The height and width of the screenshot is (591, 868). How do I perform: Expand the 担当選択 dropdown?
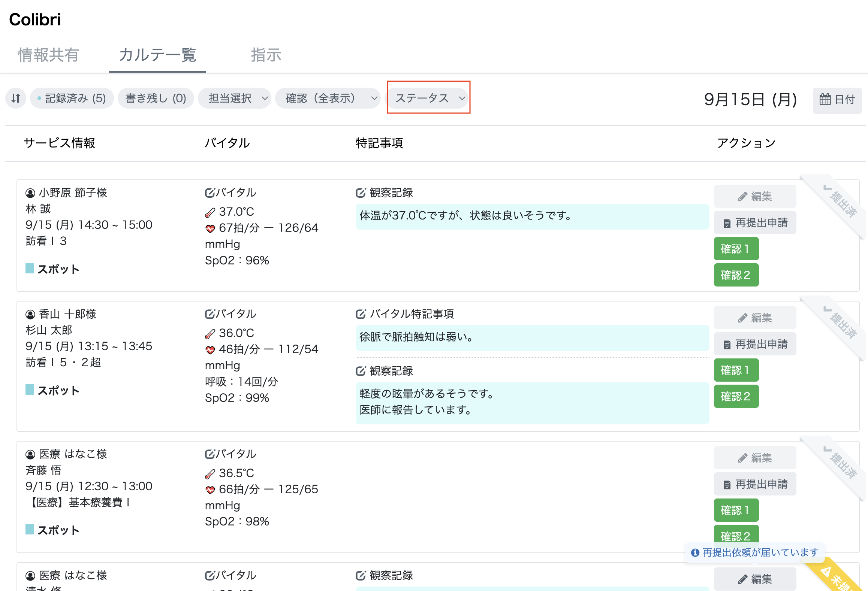tap(234, 98)
